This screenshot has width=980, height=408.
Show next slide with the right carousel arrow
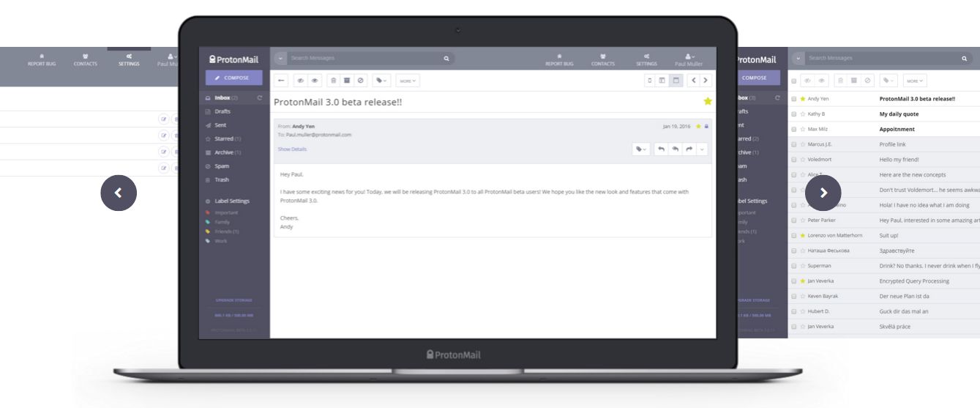[823, 193]
